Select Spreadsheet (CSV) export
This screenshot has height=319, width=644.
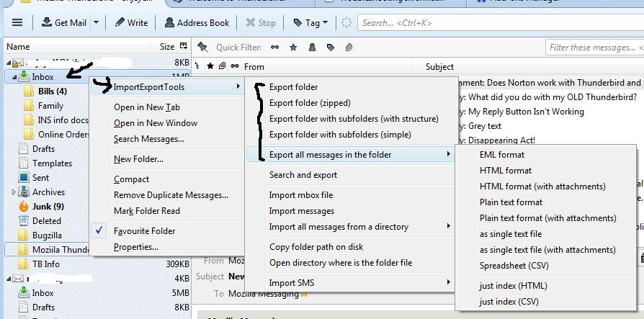click(x=514, y=266)
